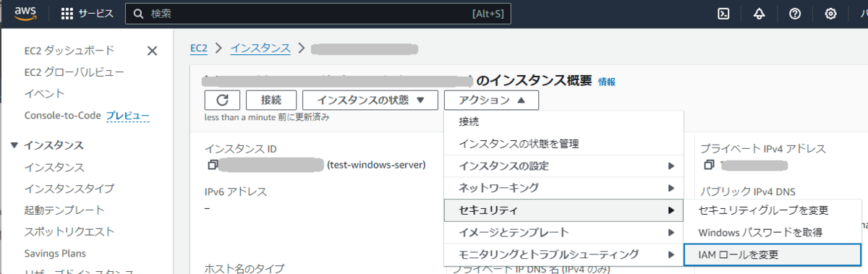The width and height of the screenshot is (868, 274).
Task: Click the インスタンス ID label
Action: pyautogui.click(x=241, y=149)
